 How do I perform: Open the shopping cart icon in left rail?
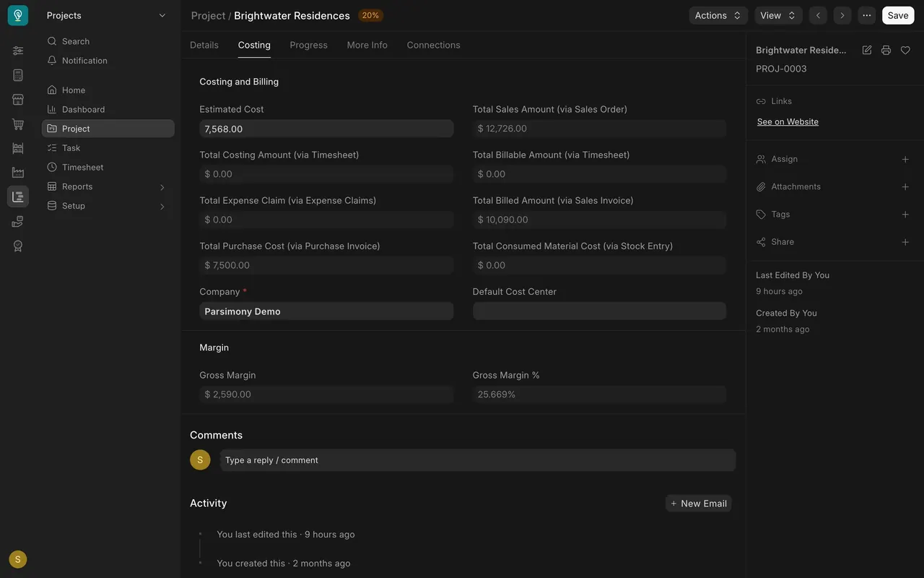tap(18, 124)
